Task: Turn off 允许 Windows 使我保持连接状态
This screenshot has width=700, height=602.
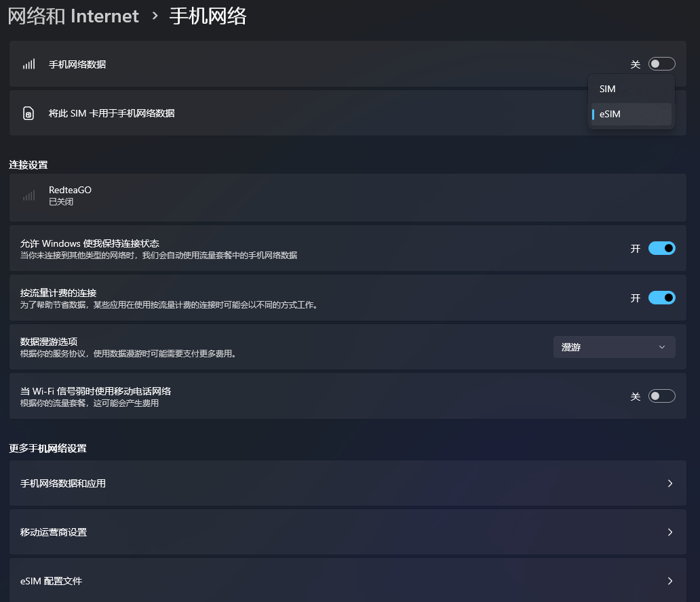Action: point(661,248)
